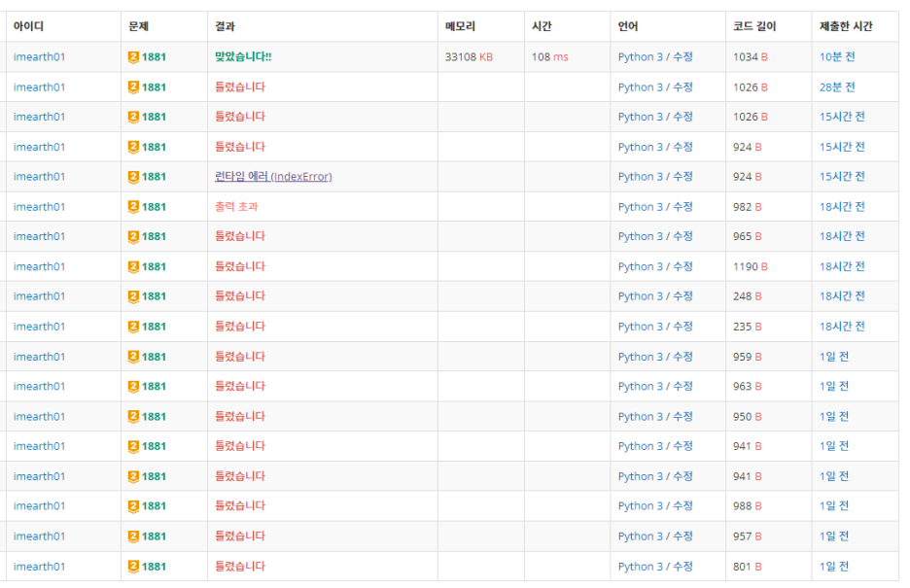The width and height of the screenshot is (910, 588).
Task: Click the 맞았습니다!! result text
Action: (243, 56)
